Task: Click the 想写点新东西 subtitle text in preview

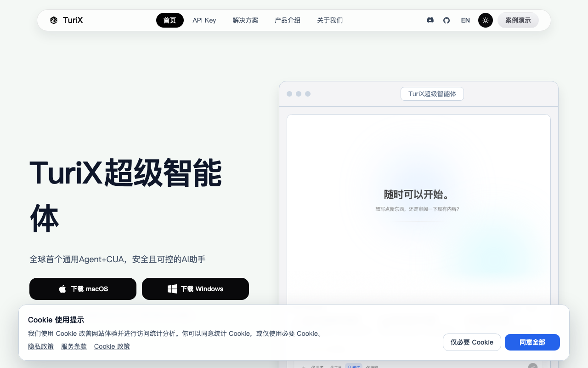Action: (417, 209)
